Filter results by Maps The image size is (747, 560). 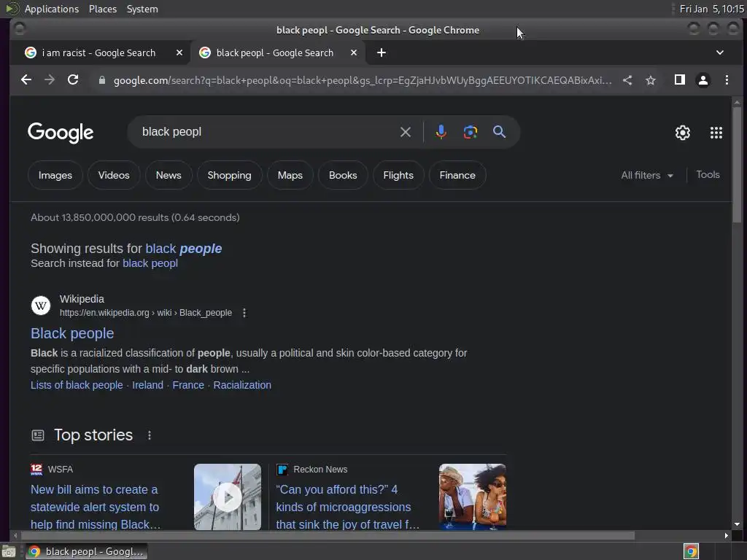tap(290, 175)
